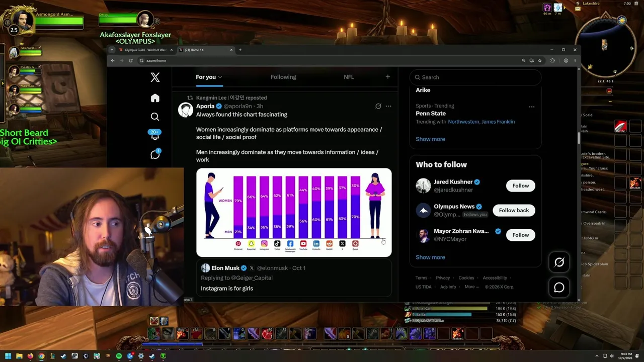Select the Home / X browser tab
Image resolution: width=644 pixels, height=362 pixels.
(x=206, y=50)
